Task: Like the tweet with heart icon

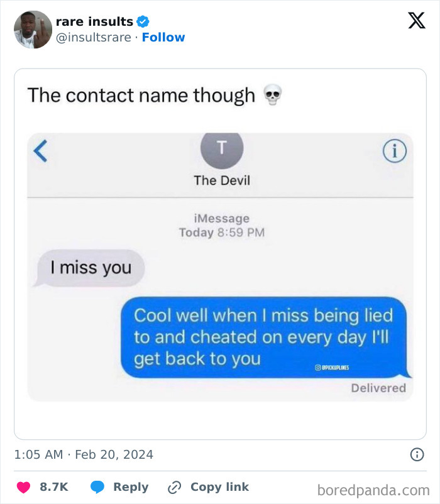Action: [23, 487]
